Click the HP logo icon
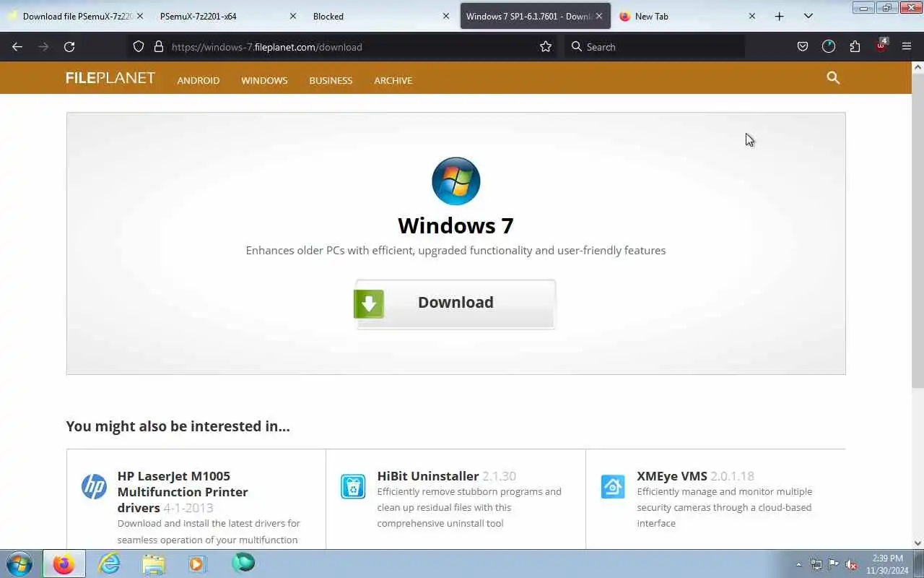The height and width of the screenshot is (578, 924). pos(94,486)
